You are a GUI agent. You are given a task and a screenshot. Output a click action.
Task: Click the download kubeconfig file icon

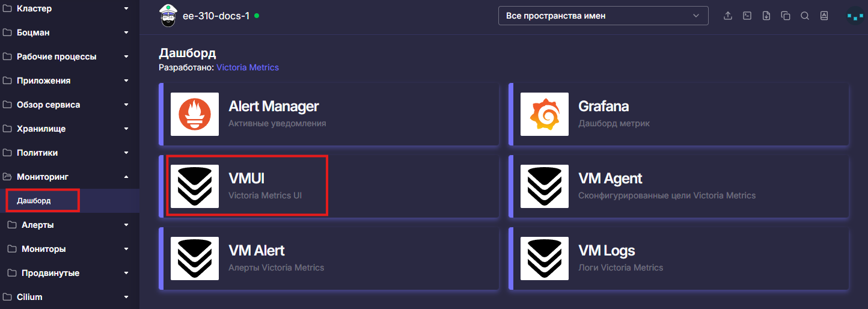(766, 16)
